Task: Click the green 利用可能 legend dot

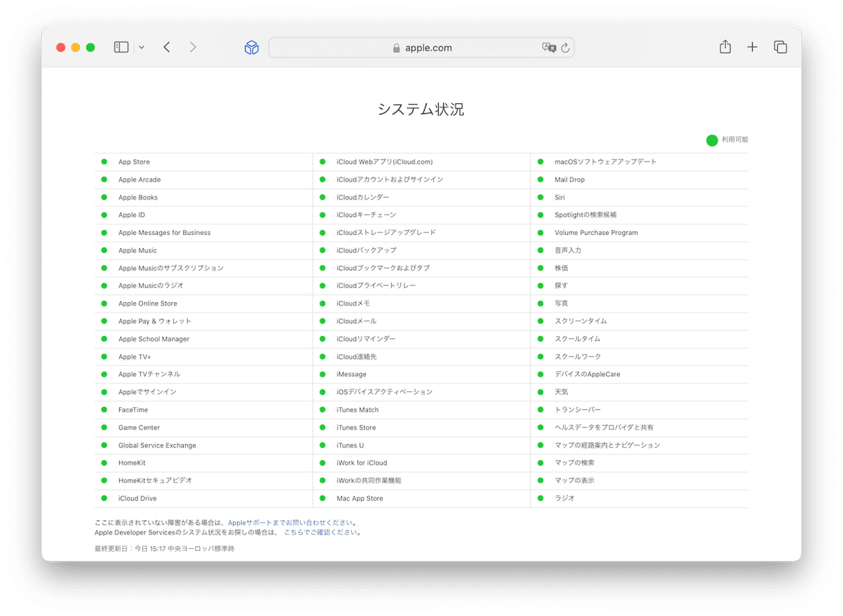Action: pyautogui.click(x=712, y=140)
